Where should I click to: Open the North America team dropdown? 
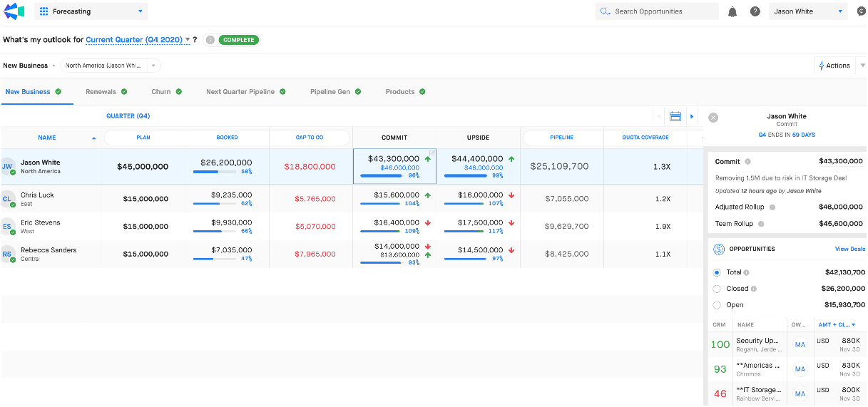pos(111,66)
